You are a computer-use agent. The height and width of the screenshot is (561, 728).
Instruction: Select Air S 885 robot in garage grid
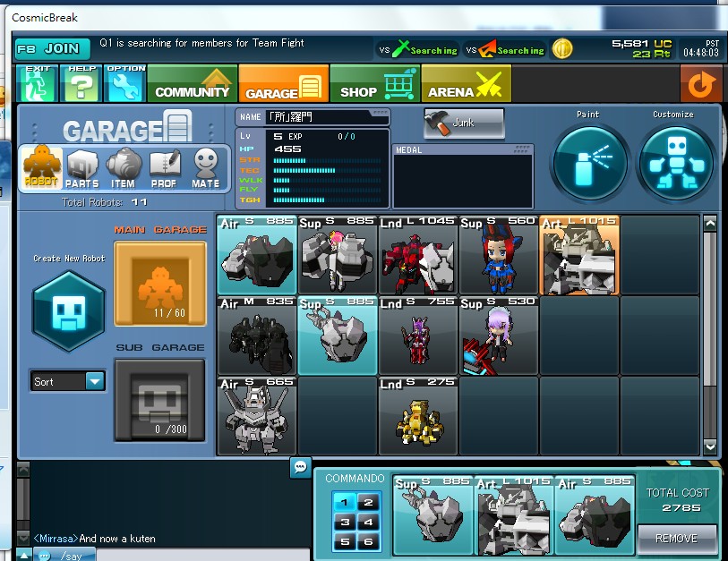coord(257,255)
